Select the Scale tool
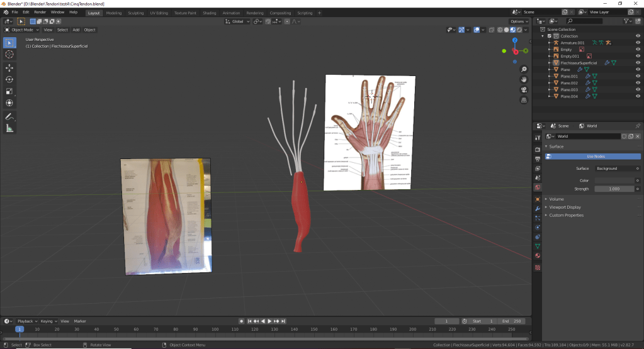Image resolution: width=644 pixels, height=349 pixels. tap(9, 91)
